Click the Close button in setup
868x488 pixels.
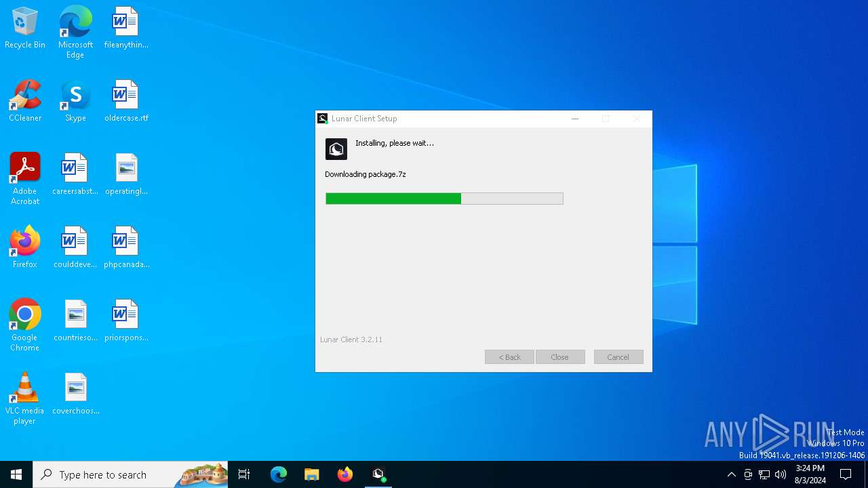point(560,357)
